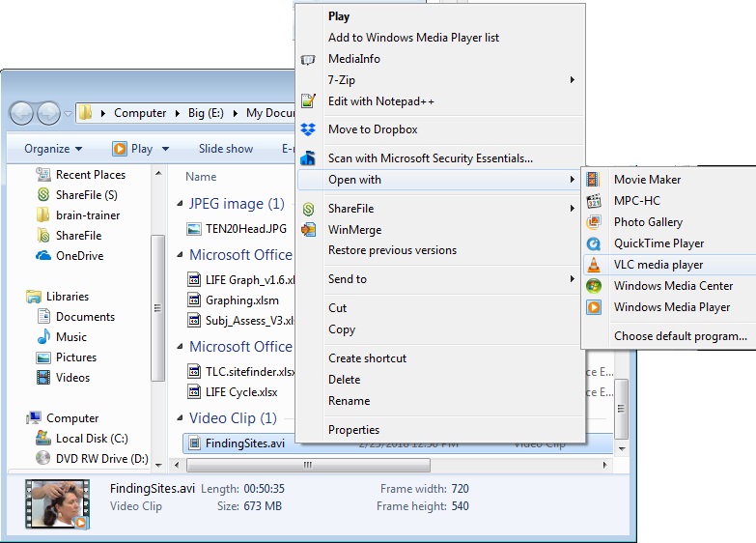Click the Photo Gallery icon
The image size is (756, 543).
[594, 222]
